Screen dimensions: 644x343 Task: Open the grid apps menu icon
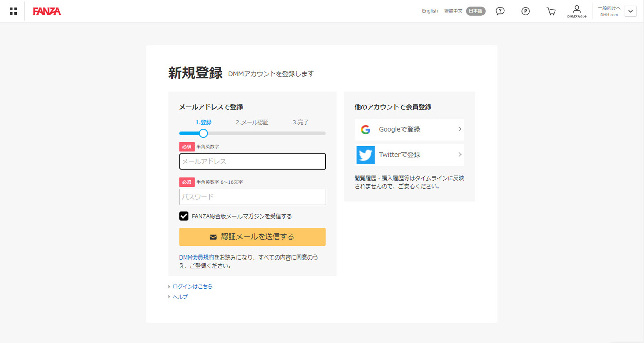tap(13, 11)
